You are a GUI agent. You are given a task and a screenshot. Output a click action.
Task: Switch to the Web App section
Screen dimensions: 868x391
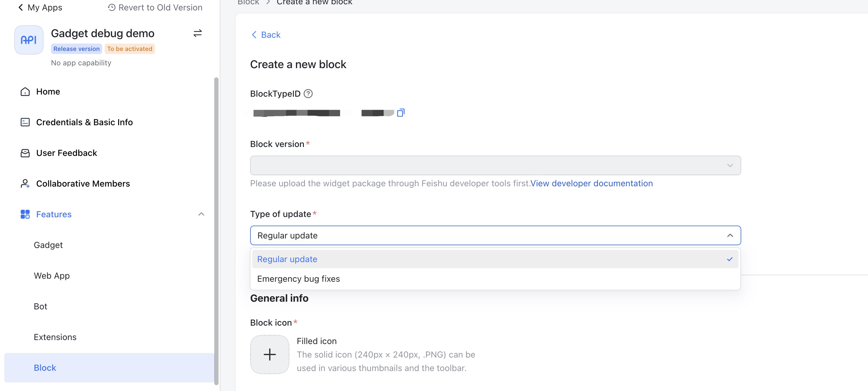click(x=52, y=275)
